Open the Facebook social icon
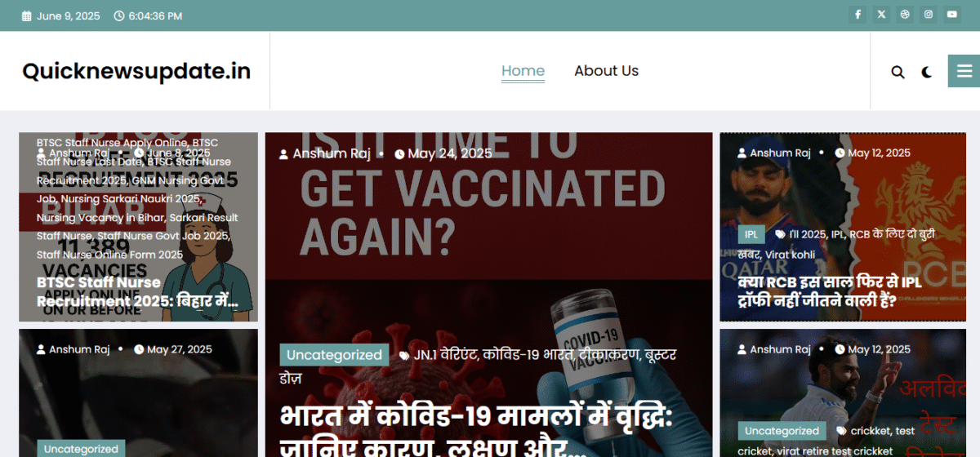 point(857,15)
